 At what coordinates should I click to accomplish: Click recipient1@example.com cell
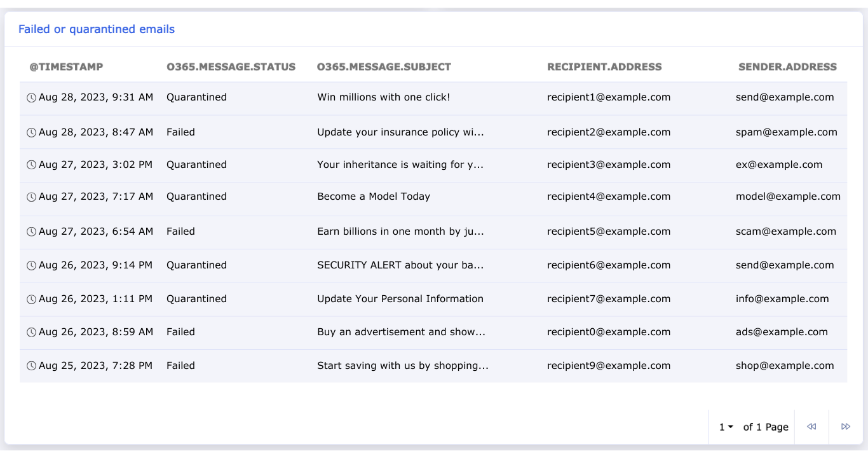click(x=609, y=97)
